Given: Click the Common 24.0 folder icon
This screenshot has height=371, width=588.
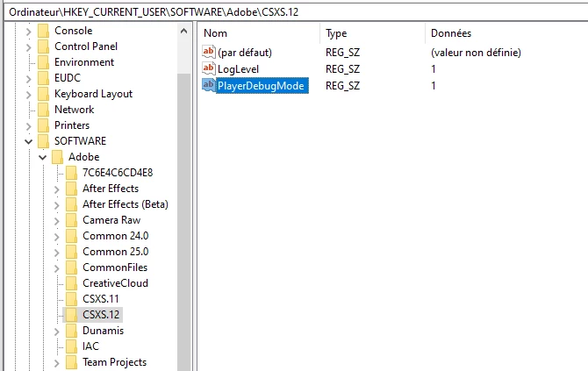Looking at the screenshot, I should pyautogui.click(x=71, y=236).
